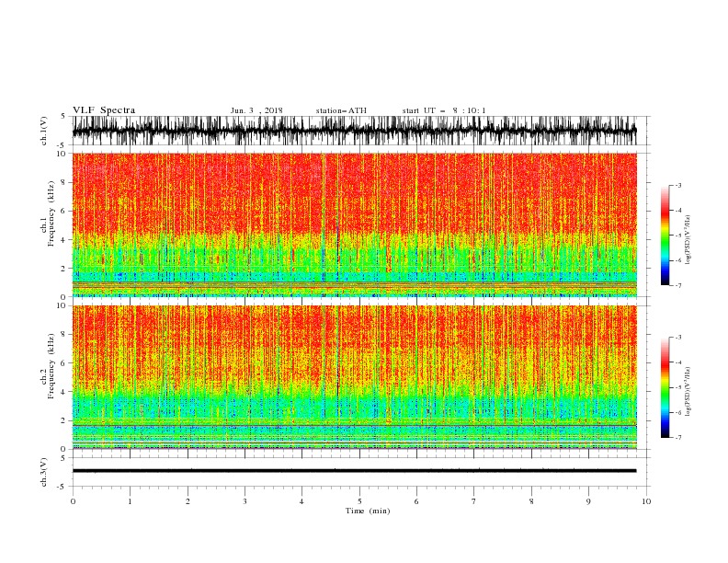
Task: Click the "log(PSD)(V²/Hz)" label beside ch.2 color bar
Action: click(x=688, y=391)
